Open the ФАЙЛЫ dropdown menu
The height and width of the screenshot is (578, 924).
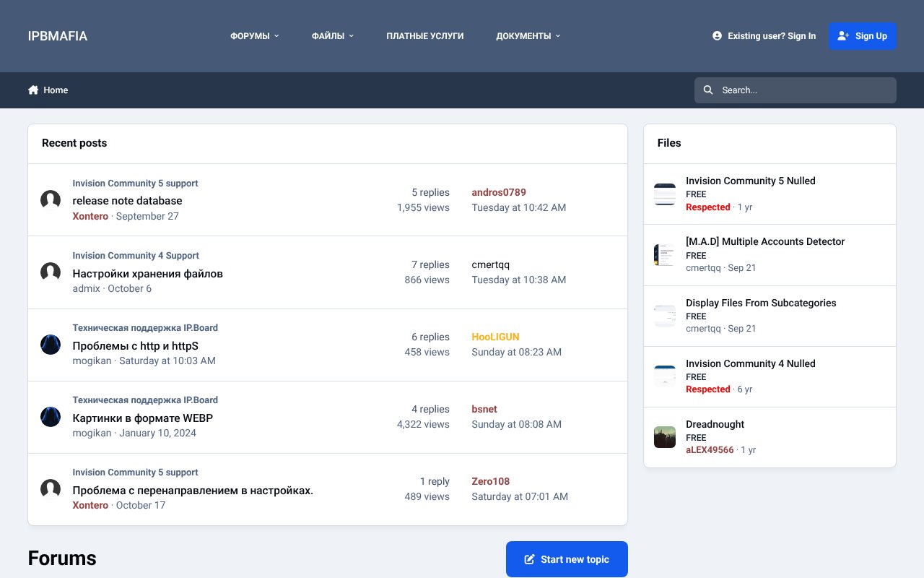(332, 35)
